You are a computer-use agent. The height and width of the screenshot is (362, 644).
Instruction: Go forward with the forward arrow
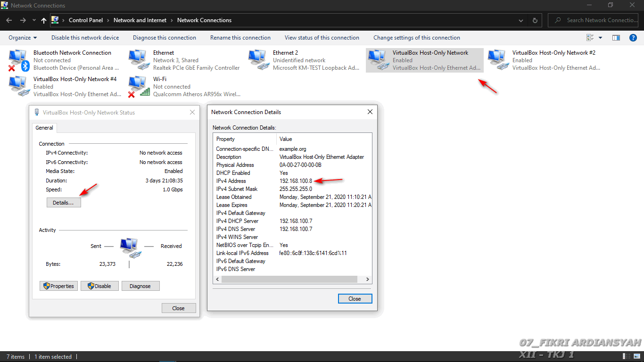click(x=23, y=20)
